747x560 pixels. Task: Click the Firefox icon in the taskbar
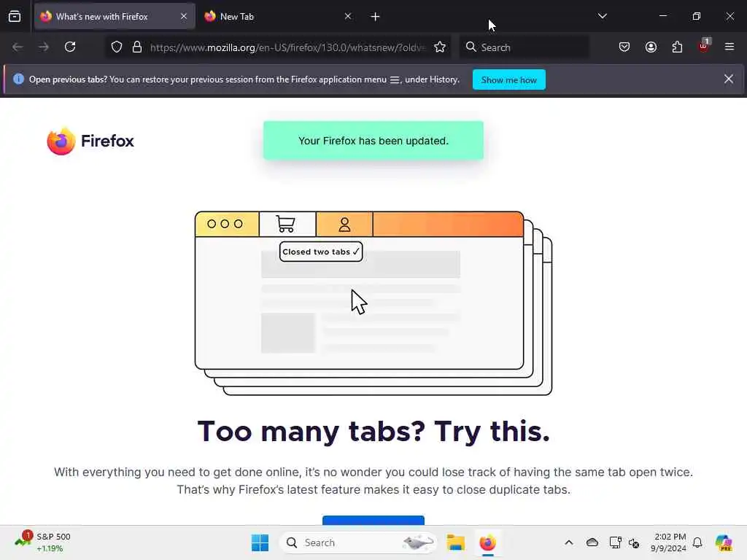click(x=487, y=542)
